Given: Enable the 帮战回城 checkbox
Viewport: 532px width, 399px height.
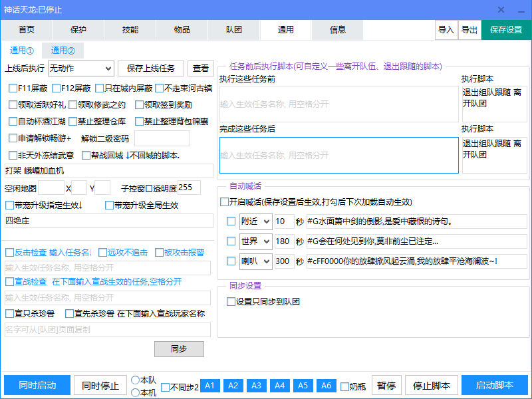Looking at the screenshot, I should pos(86,156).
